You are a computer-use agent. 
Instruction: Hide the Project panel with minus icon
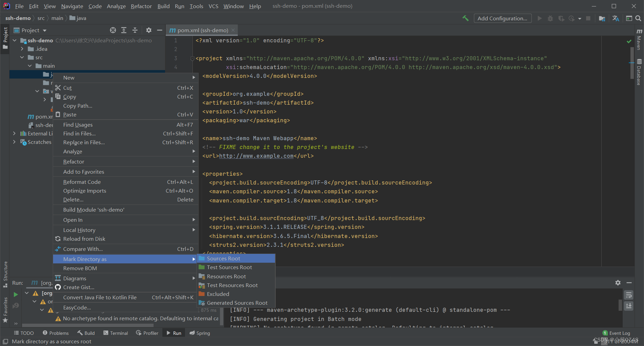[x=159, y=30]
